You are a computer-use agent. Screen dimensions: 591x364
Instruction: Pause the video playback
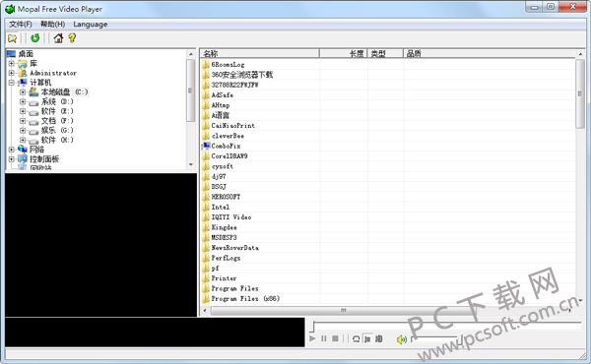(324, 338)
